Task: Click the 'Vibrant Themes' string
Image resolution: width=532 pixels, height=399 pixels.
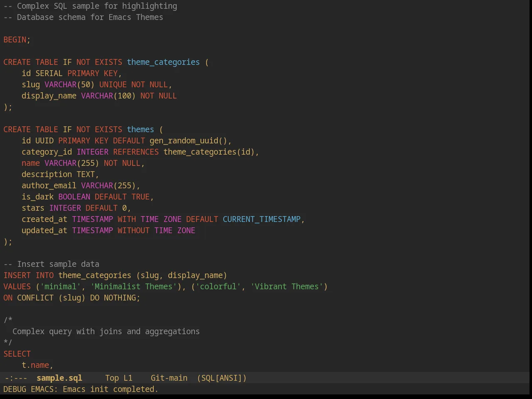Action: (287, 286)
